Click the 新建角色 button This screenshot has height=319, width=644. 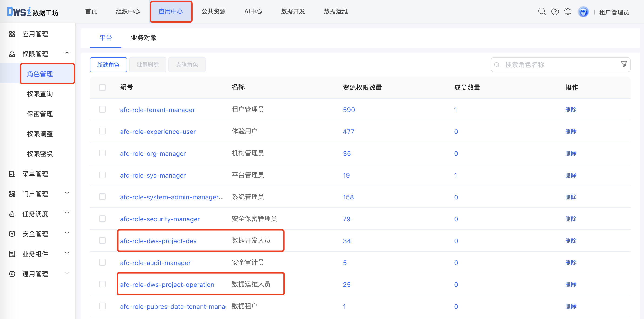108,65
